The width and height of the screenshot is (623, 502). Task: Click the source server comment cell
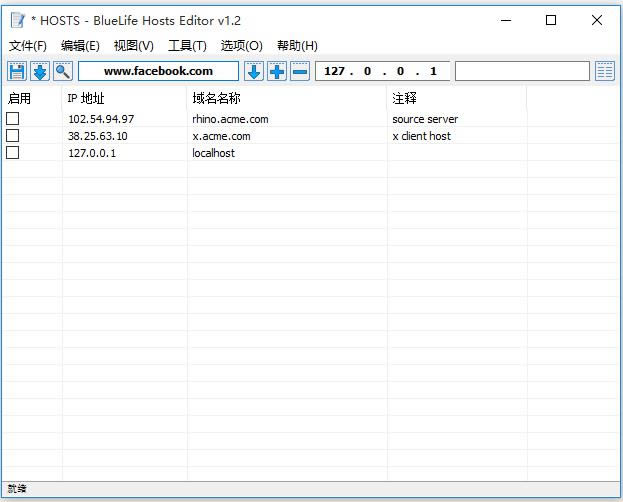[x=425, y=119]
